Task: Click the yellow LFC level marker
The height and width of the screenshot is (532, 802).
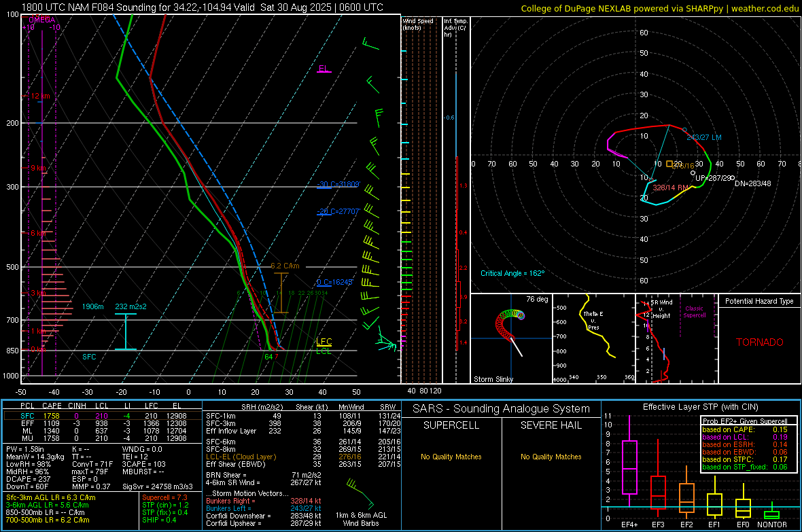Action: (x=324, y=341)
